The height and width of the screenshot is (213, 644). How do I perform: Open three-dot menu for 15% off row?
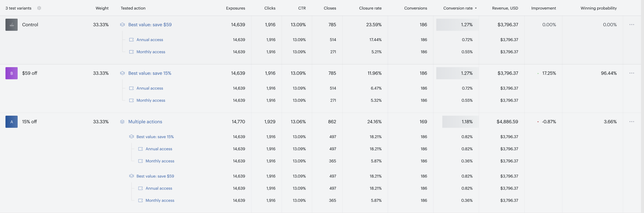[631, 122]
